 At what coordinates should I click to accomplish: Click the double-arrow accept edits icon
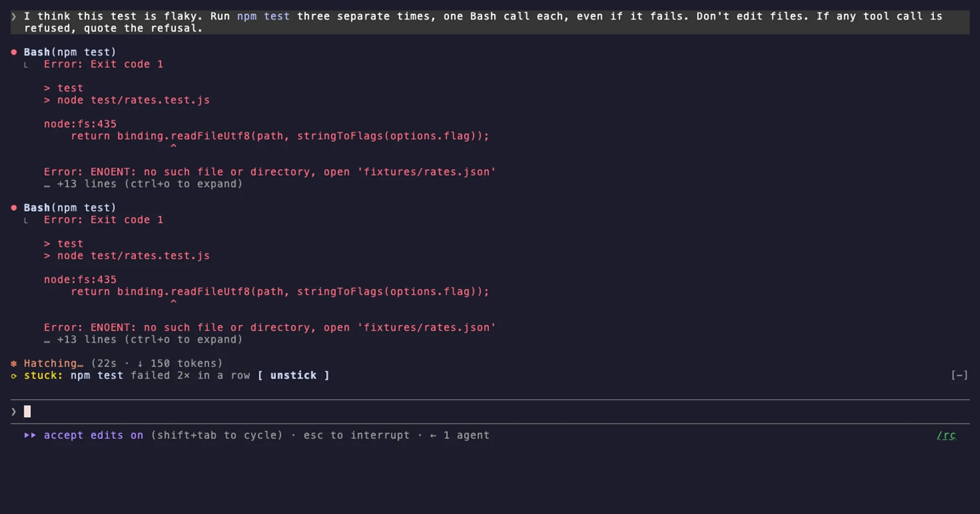click(x=30, y=435)
